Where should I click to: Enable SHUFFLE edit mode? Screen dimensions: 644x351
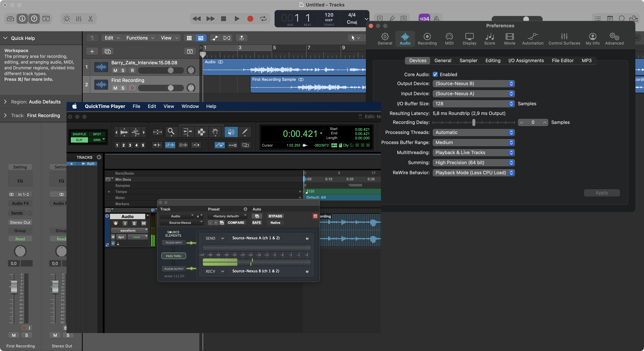click(79, 134)
